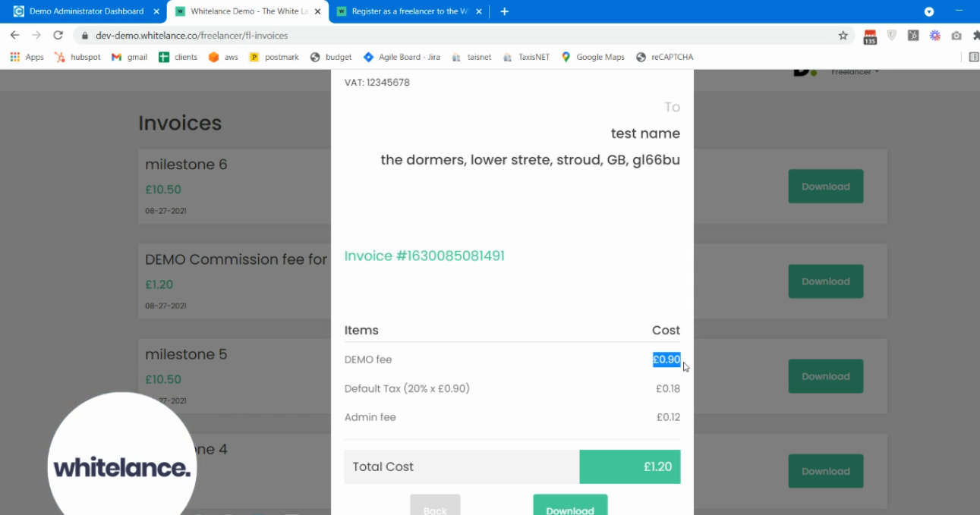The image size is (980, 515).
Task: Click the £0.12 admin fee amount
Action: point(668,417)
